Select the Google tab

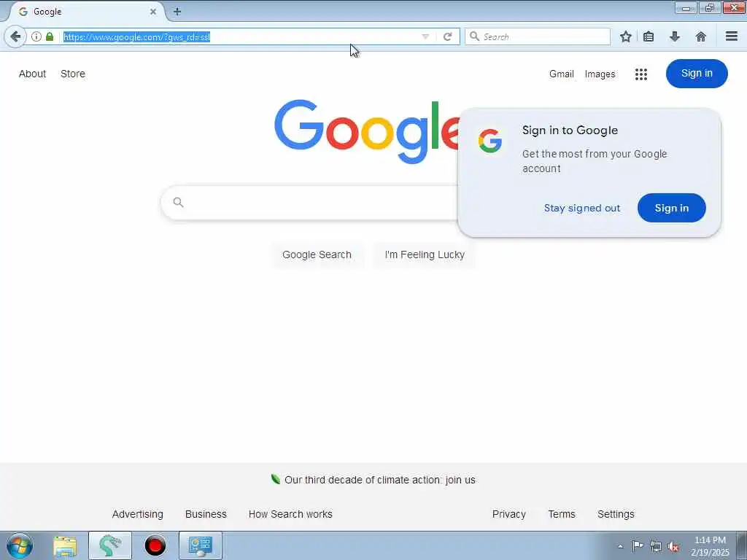tap(88, 12)
